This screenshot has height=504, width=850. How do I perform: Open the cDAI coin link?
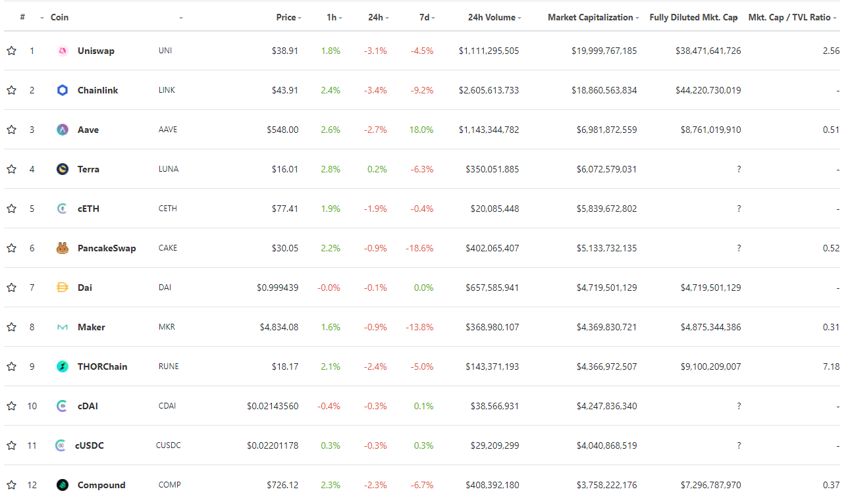tap(89, 406)
